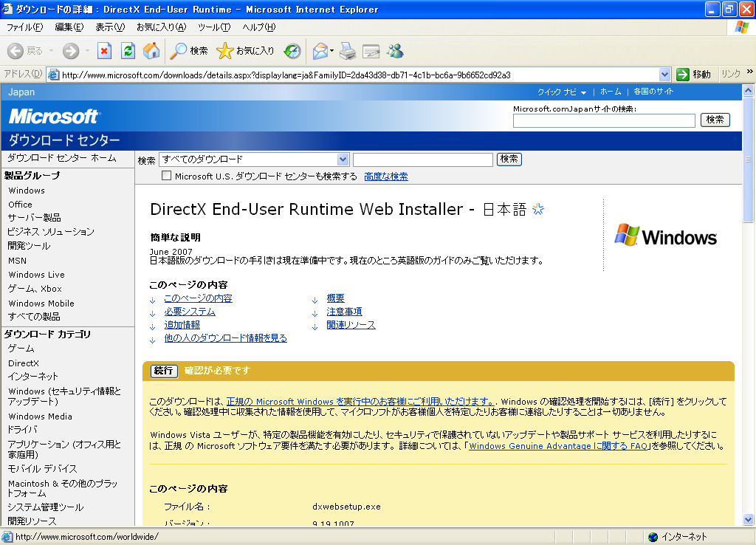Click the scrollbar down arrow
The image size is (756, 545).
click(x=749, y=520)
